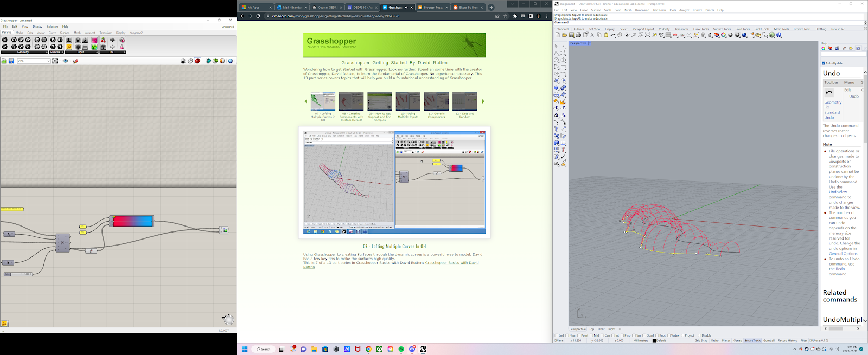
Task: Enable the Cen osnap checkbox
Action: [603, 335]
